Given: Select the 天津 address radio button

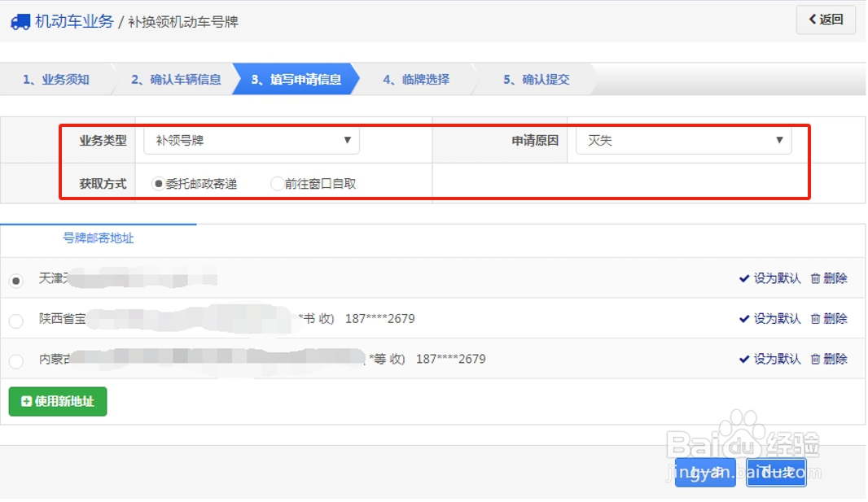Looking at the screenshot, I should point(16,281).
